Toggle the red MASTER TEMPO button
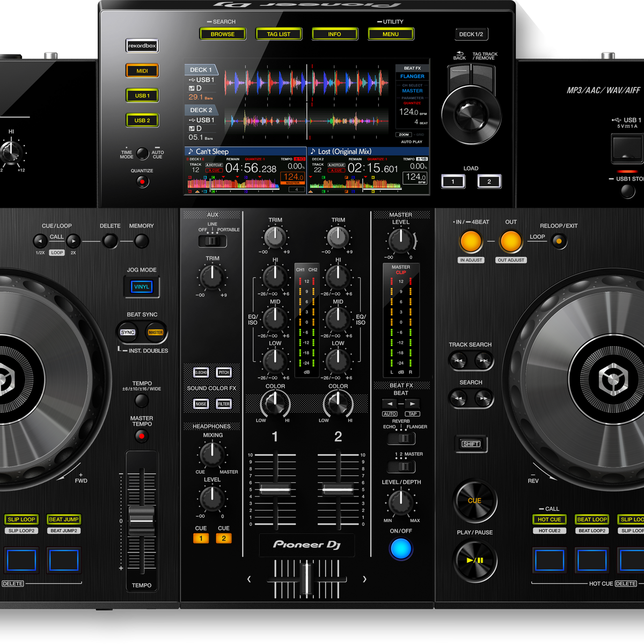 pyautogui.click(x=142, y=436)
